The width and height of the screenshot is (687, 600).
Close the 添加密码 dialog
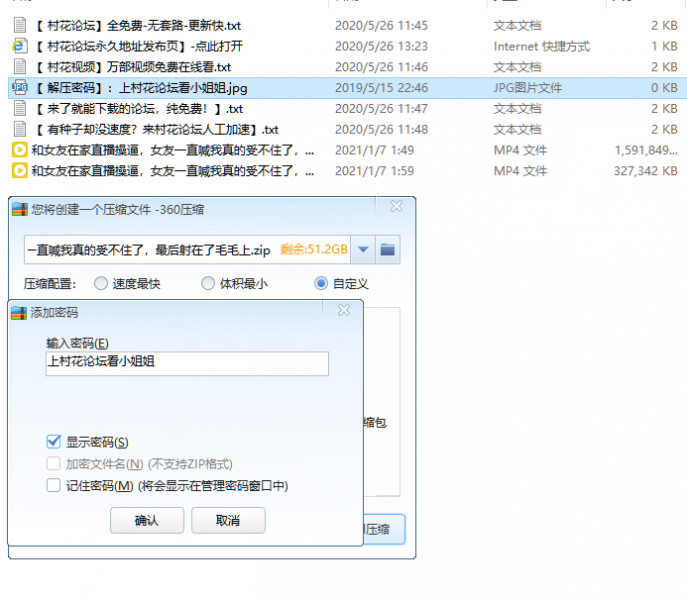[x=344, y=310]
